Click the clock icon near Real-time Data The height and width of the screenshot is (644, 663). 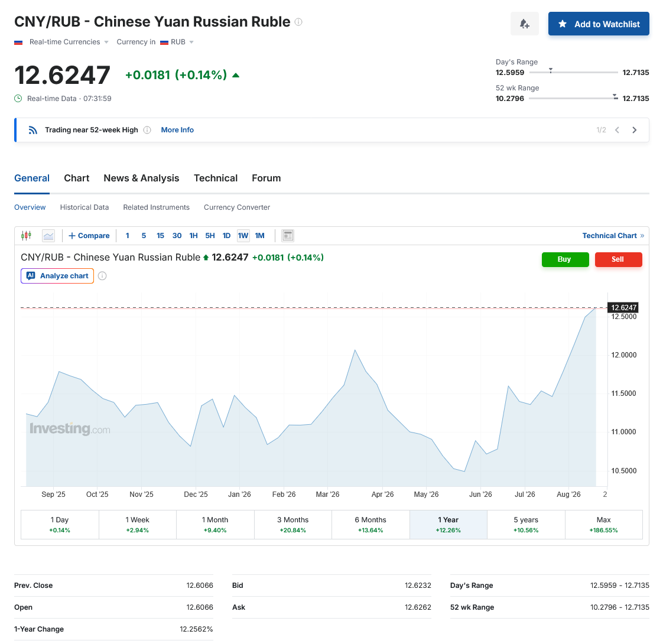click(x=18, y=99)
